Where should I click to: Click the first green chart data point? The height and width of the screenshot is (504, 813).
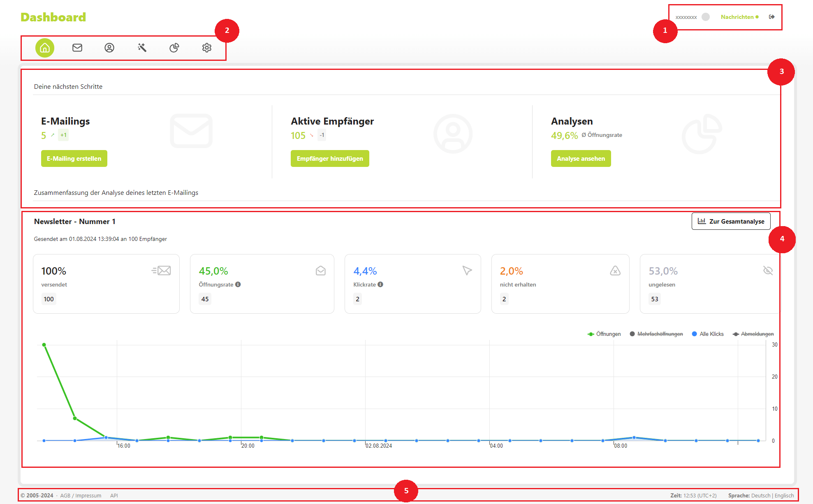point(44,345)
